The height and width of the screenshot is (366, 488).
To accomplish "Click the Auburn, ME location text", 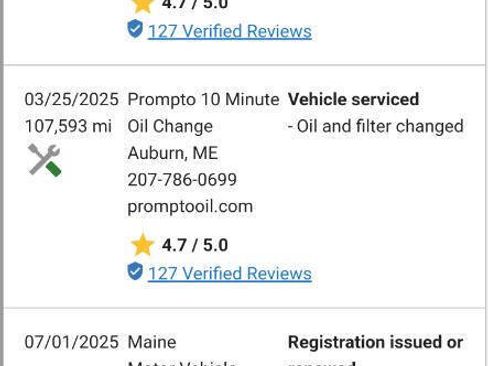I will pyautogui.click(x=173, y=153).
